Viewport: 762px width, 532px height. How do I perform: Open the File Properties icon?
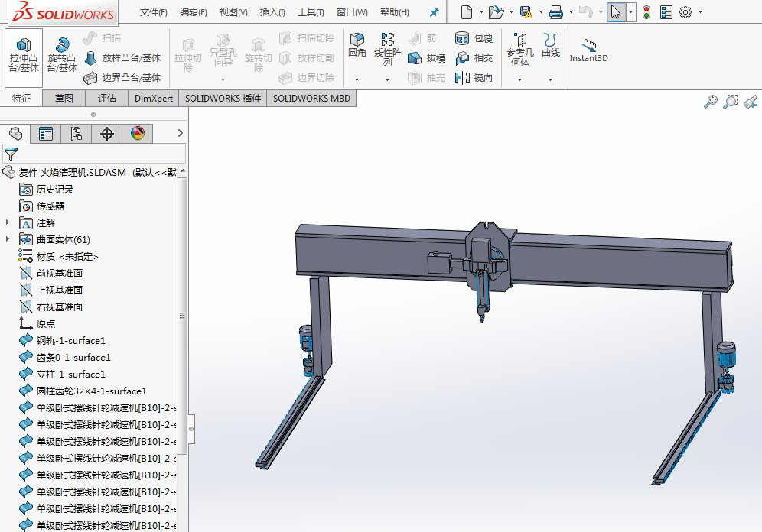coord(666,12)
